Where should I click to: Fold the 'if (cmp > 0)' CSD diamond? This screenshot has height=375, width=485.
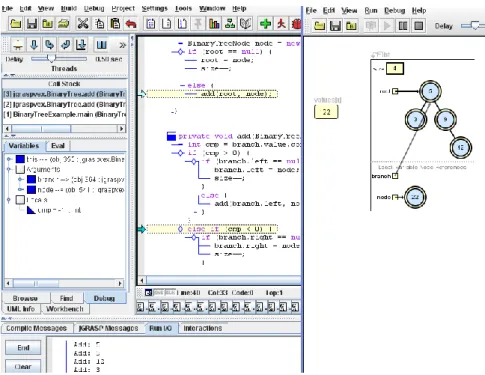tap(180, 153)
